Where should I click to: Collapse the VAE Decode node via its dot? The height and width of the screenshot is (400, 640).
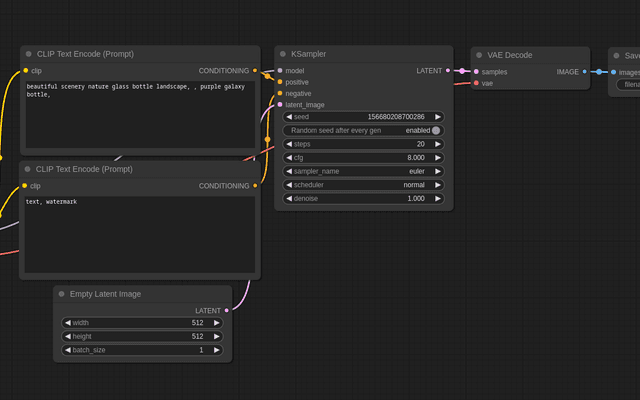tap(479, 55)
